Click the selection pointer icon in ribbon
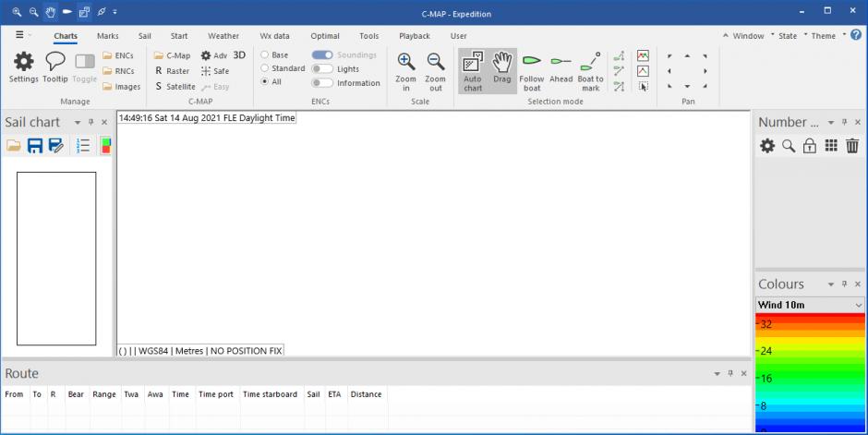 [643, 86]
